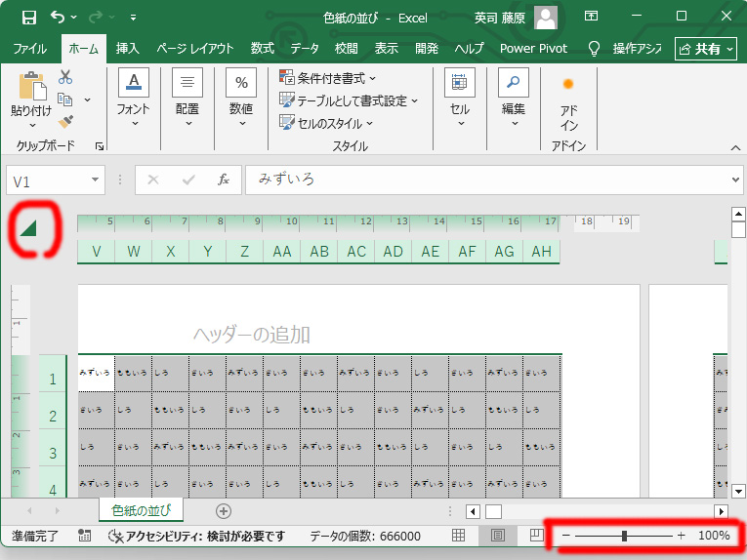Open the Name Box dropdown arrow

click(x=95, y=180)
